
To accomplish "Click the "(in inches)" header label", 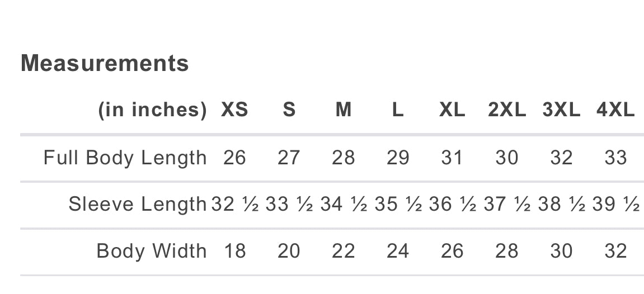I will pos(152,110).
